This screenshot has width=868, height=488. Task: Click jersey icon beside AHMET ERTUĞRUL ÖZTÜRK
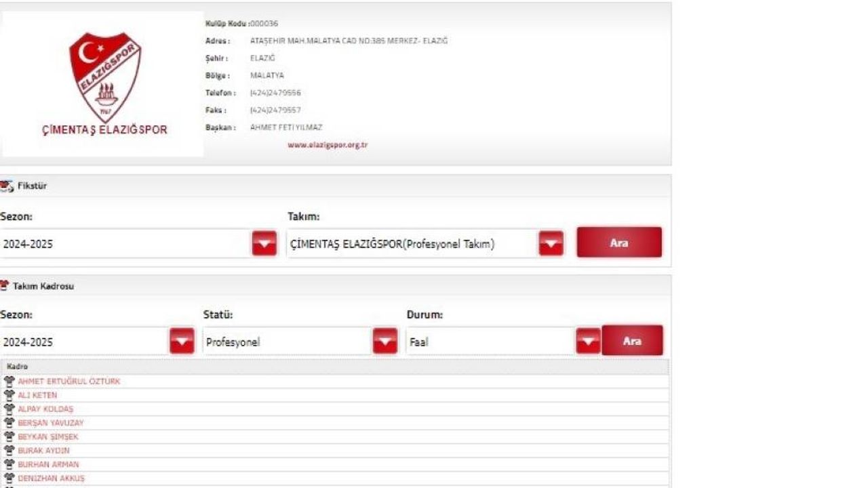point(9,382)
